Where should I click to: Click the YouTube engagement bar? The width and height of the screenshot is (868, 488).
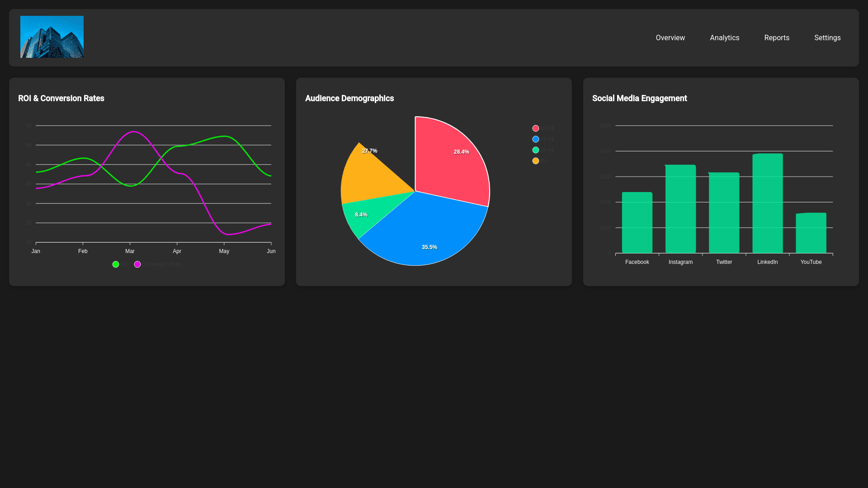[x=811, y=233]
